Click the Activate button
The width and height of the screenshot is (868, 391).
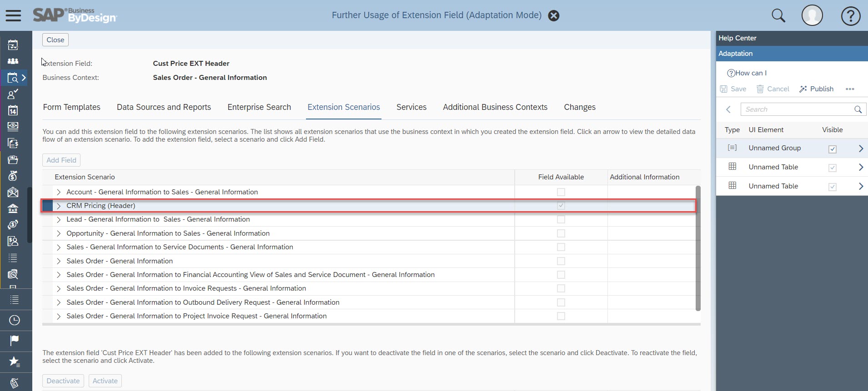tap(105, 381)
